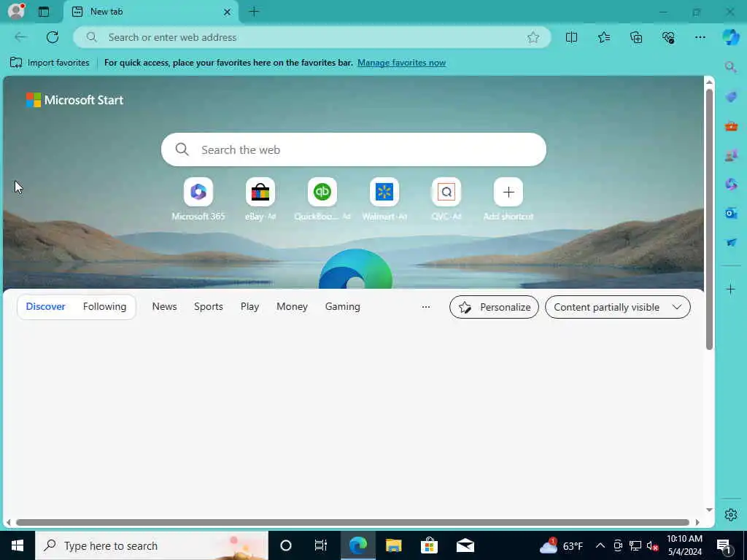Screen dimensions: 747x560
Task: Open sidebar Shopping tag icon
Action: (731, 97)
